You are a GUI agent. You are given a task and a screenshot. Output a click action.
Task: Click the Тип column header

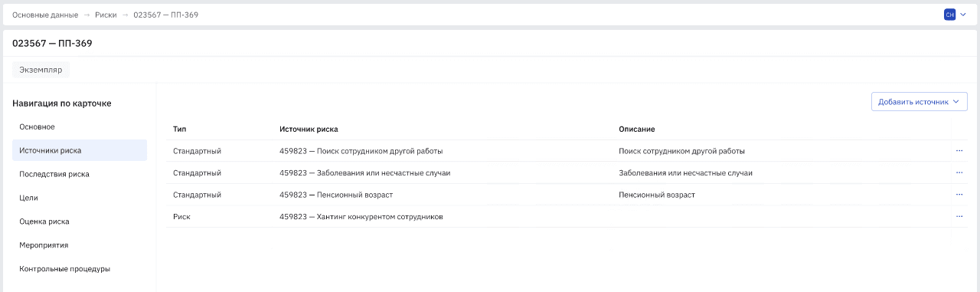(180, 130)
